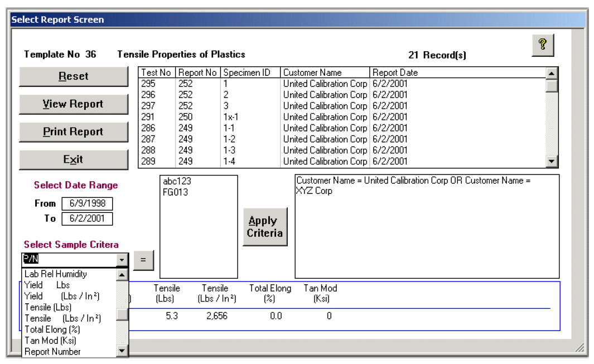Click the Tensile (Lbs) value 5.3
The height and width of the screenshot is (364, 594).
pyautogui.click(x=172, y=316)
